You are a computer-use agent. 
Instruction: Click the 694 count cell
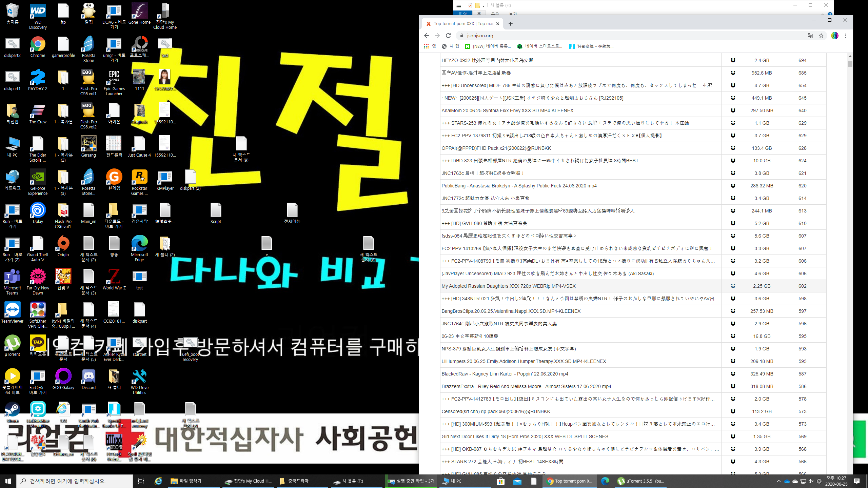(x=802, y=60)
